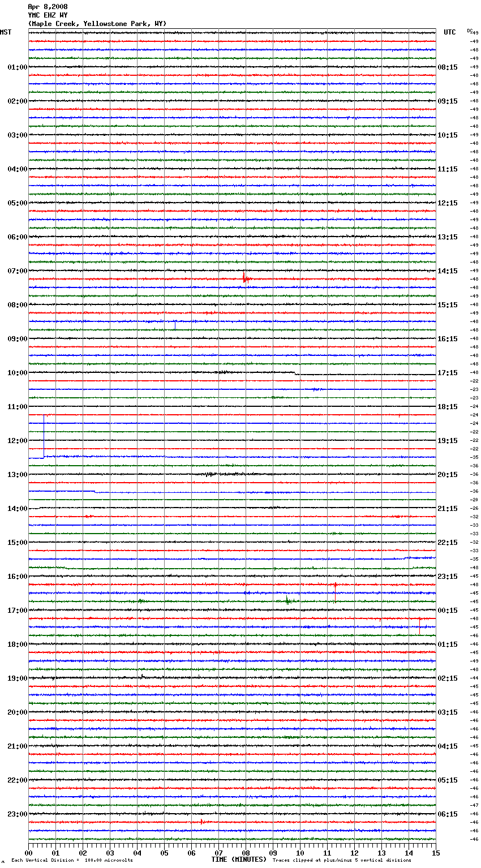Select the 03:00 MST time label

click(x=18, y=135)
